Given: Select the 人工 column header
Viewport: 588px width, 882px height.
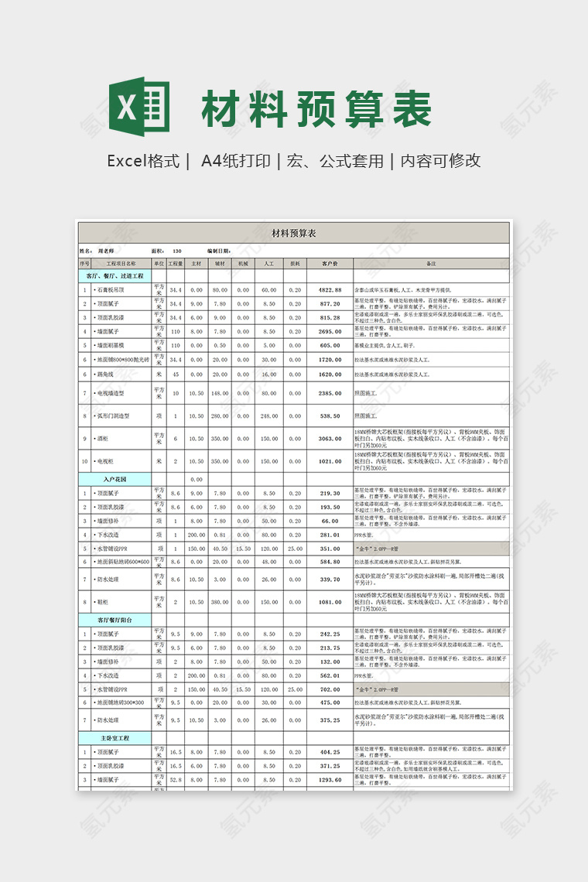Looking at the screenshot, I should (269, 263).
